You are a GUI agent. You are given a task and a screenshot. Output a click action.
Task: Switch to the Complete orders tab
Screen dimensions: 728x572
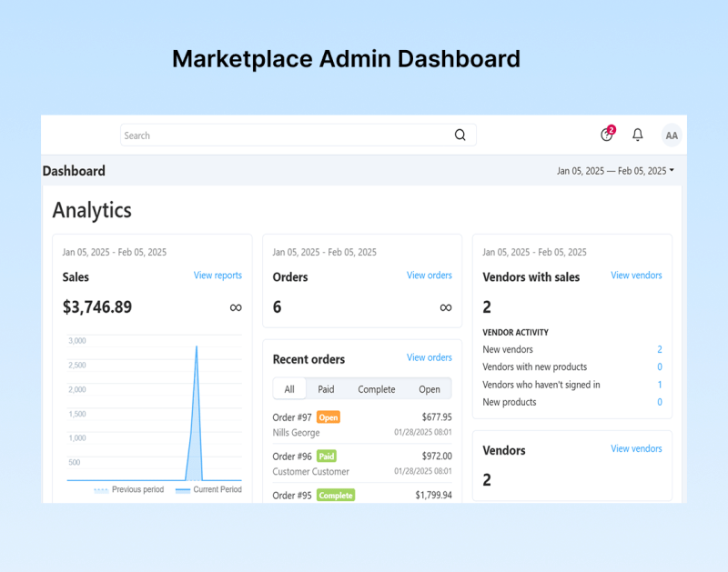376,389
